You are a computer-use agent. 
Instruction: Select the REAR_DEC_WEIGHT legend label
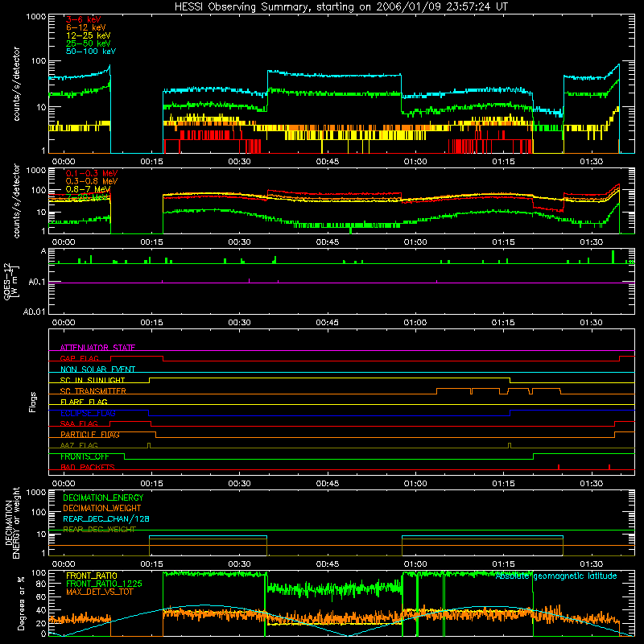click(99, 530)
